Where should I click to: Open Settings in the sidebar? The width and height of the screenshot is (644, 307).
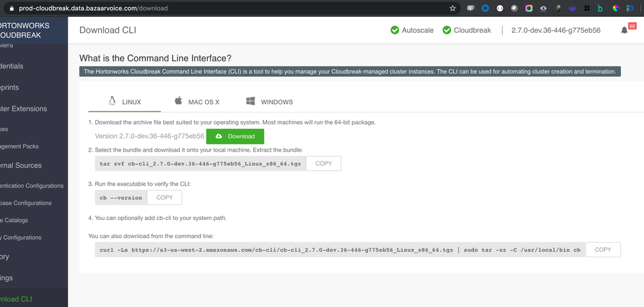[7, 278]
